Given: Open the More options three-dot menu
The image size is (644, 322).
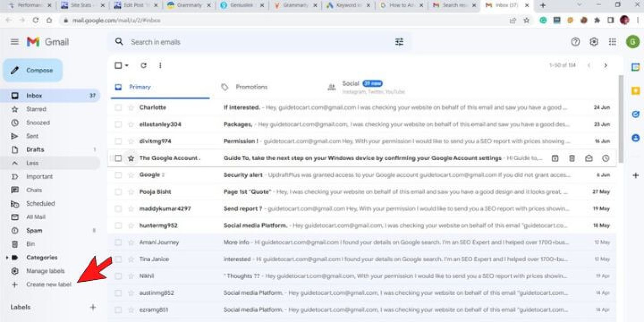Looking at the screenshot, I should [160, 65].
